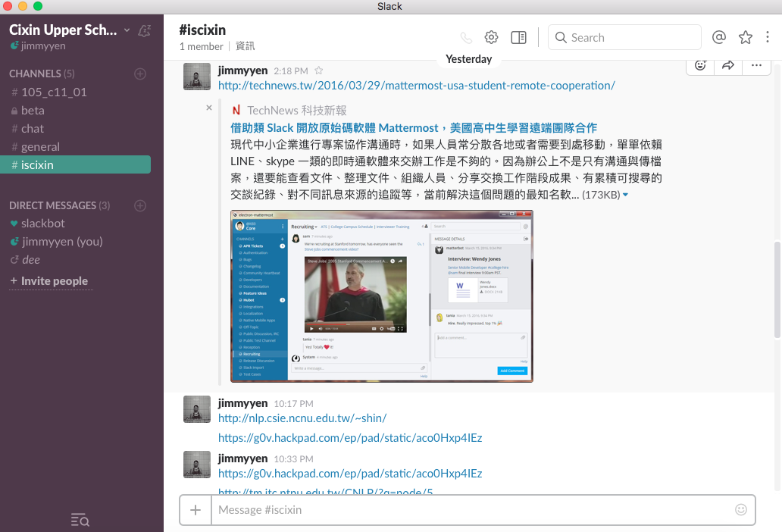Image resolution: width=782 pixels, height=532 pixels.
Task: Star the 2:18 PM message
Action: pyautogui.click(x=319, y=70)
